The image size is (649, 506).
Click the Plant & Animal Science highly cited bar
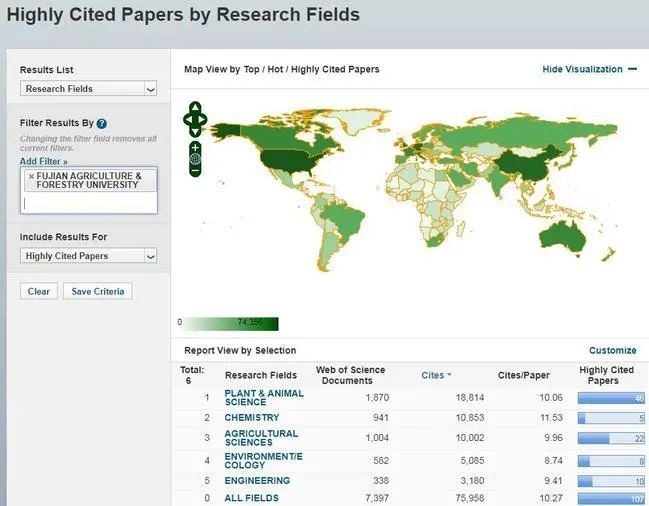pyautogui.click(x=611, y=398)
